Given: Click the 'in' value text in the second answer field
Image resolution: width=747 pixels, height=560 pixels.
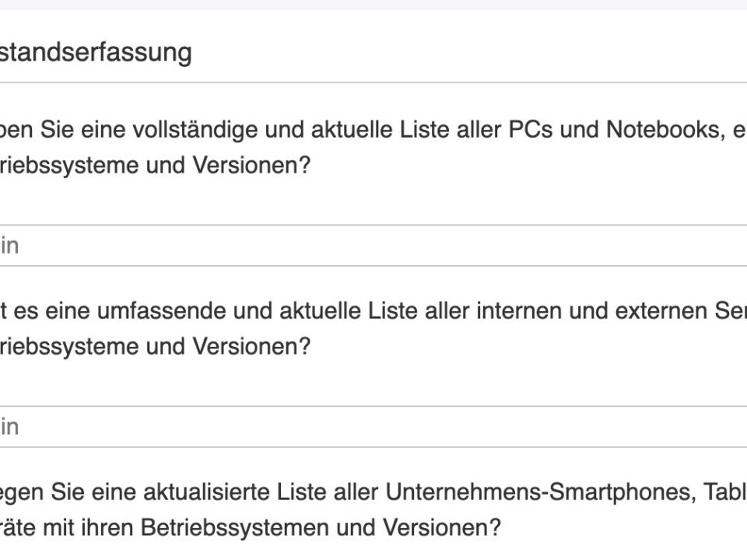Looking at the screenshot, I should [9, 427].
